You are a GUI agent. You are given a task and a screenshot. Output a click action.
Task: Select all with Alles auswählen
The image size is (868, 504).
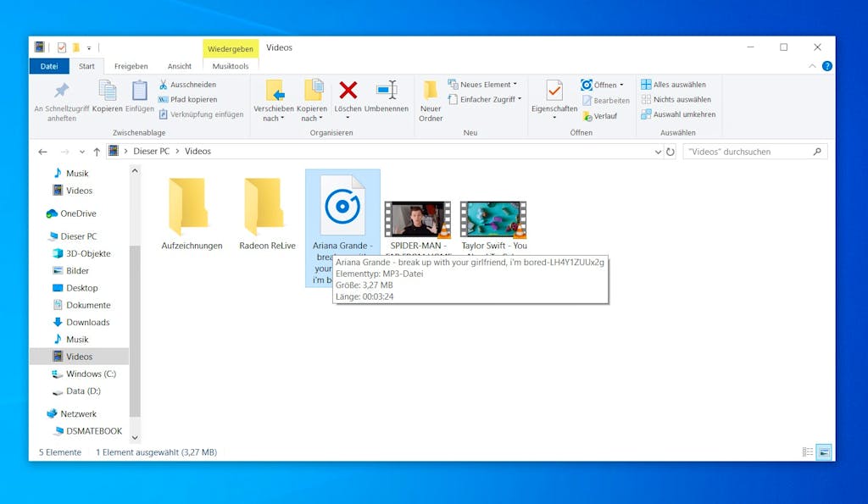[x=673, y=85]
